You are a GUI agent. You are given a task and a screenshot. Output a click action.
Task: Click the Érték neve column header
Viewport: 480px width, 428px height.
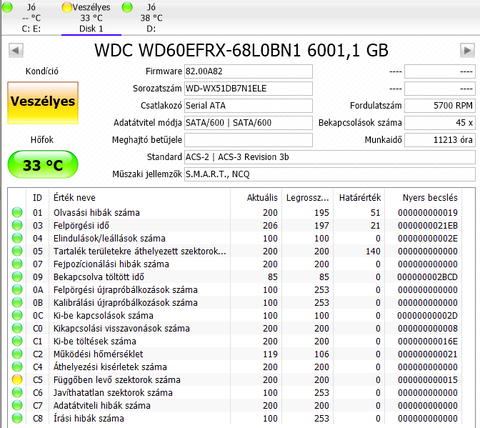[x=140, y=198]
